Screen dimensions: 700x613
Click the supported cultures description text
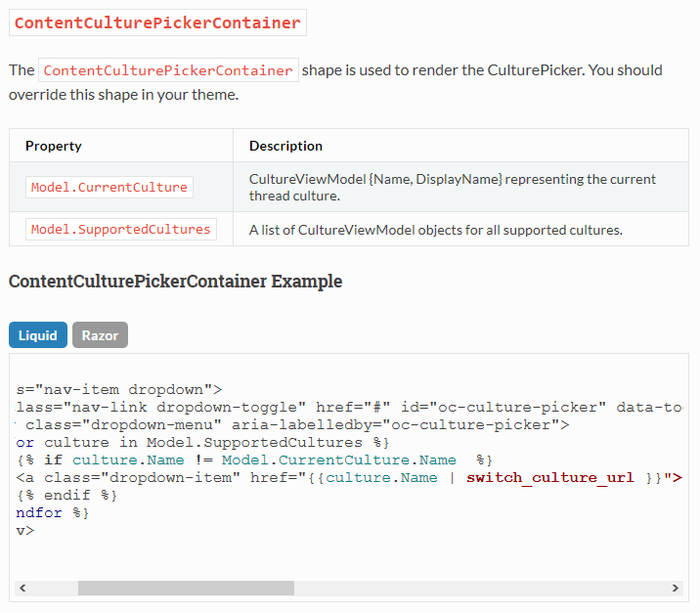(436, 230)
